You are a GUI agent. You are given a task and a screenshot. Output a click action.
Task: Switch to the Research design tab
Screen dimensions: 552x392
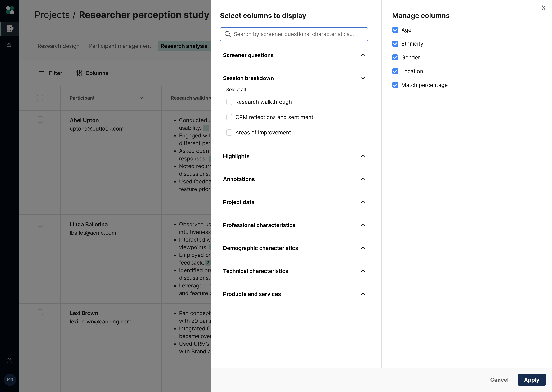click(x=58, y=46)
